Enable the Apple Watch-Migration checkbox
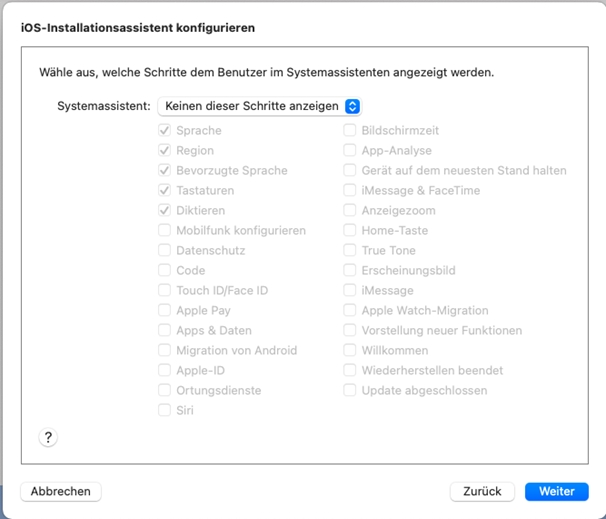The height and width of the screenshot is (519, 606). (350, 311)
